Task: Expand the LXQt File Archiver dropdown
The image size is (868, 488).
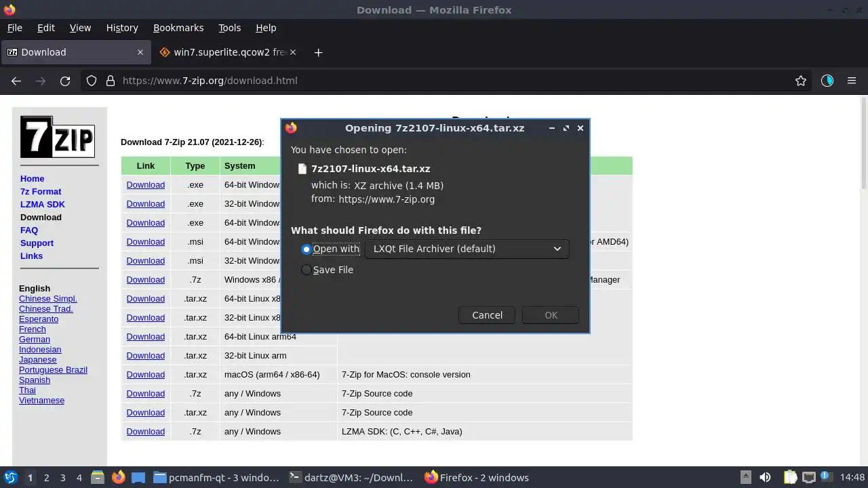Action: 467,249
